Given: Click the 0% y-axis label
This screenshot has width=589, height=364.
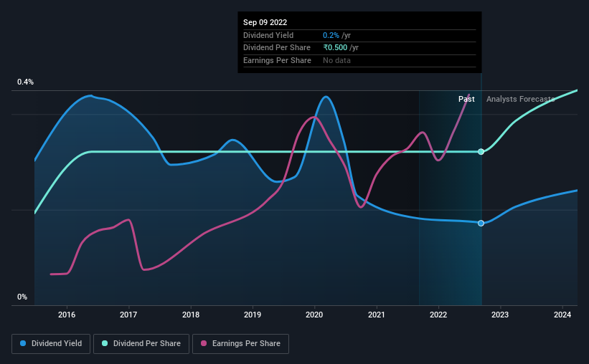Looking at the screenshot, I should [x=22, y=297].
